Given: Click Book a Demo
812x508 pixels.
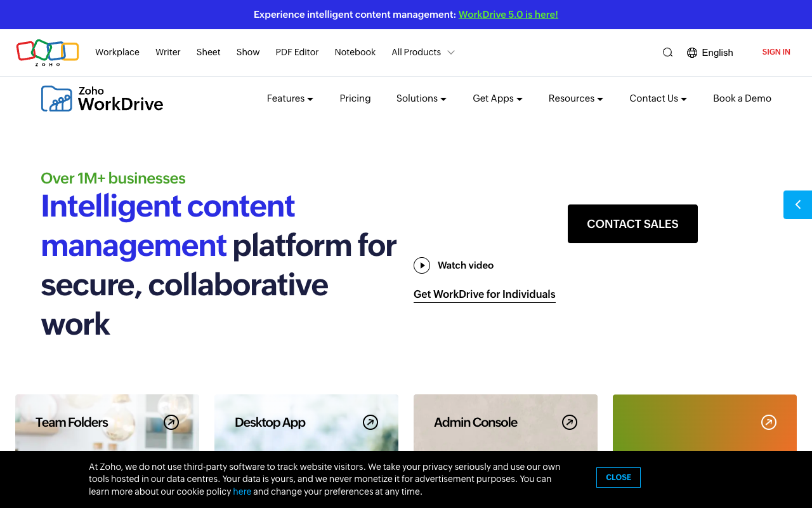Looking at the screenshot, I should point(742,98).
